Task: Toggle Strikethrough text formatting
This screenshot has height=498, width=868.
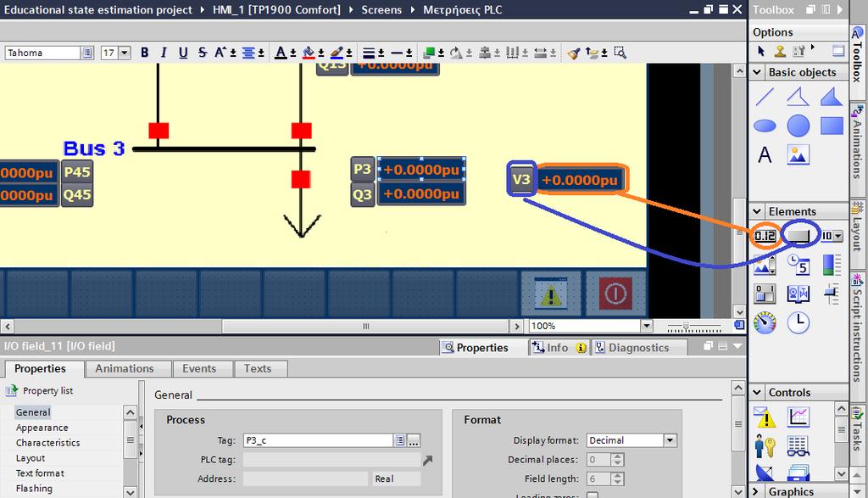Action: point(203,53)
